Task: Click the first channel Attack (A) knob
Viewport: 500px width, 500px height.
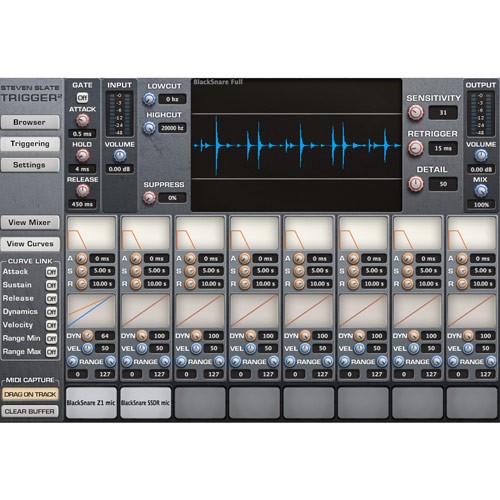Action: (x=81, y=258)
